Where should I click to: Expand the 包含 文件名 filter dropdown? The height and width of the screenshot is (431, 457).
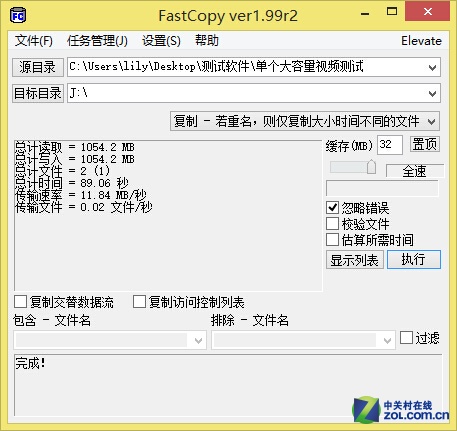coord(198,340)
